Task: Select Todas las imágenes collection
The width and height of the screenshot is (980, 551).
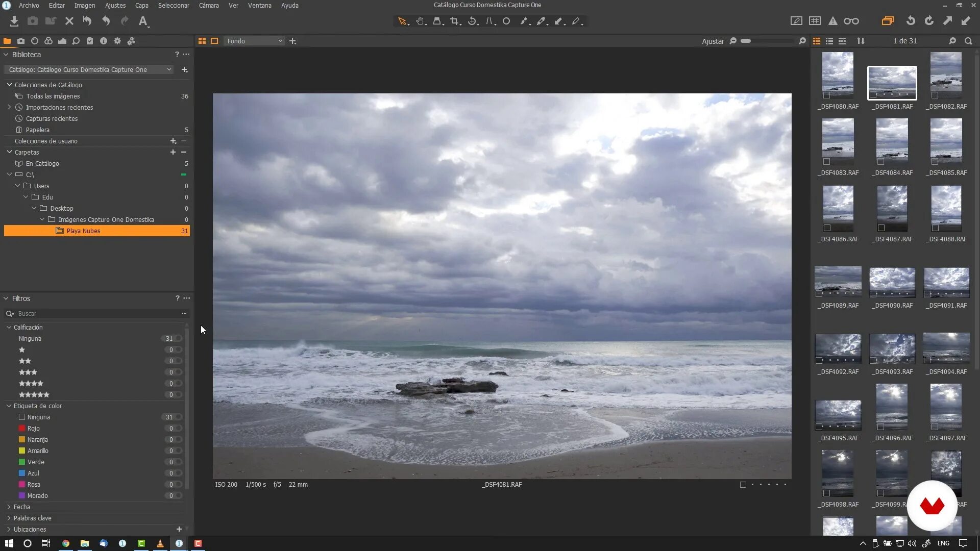Action: pyautogui.click(x=53, y=96)
